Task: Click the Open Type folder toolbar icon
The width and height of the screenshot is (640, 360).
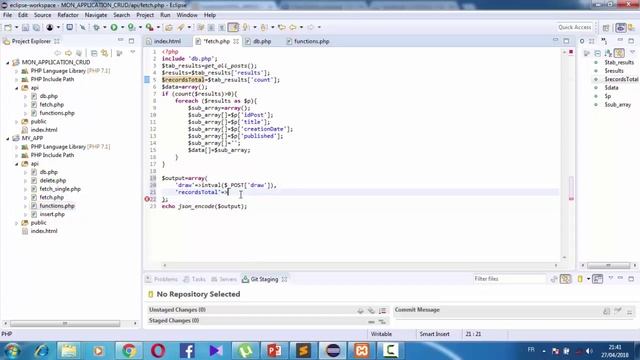Action: tap(169, 27)
